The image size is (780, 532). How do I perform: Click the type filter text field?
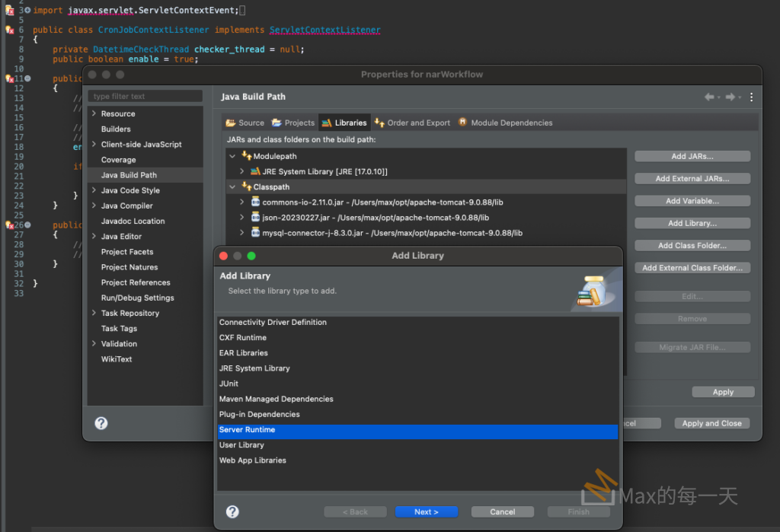coord(145,97)
